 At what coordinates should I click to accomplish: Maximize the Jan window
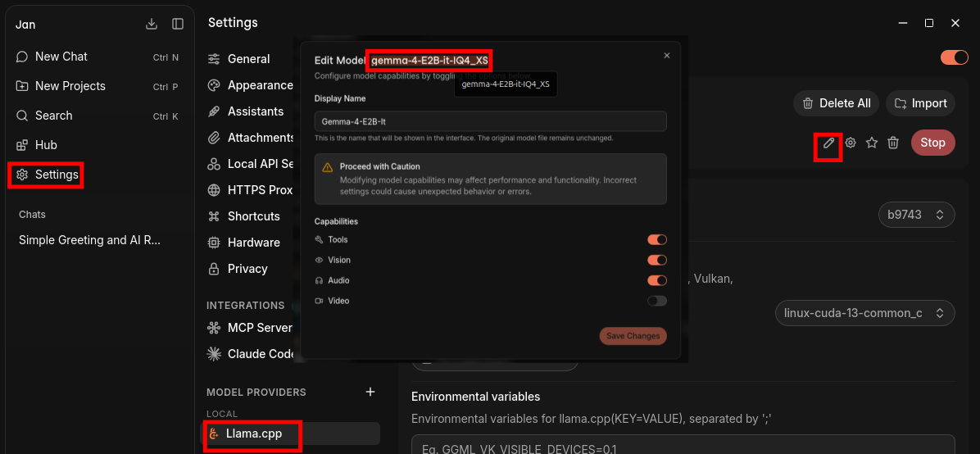click(x=929, y=23)
